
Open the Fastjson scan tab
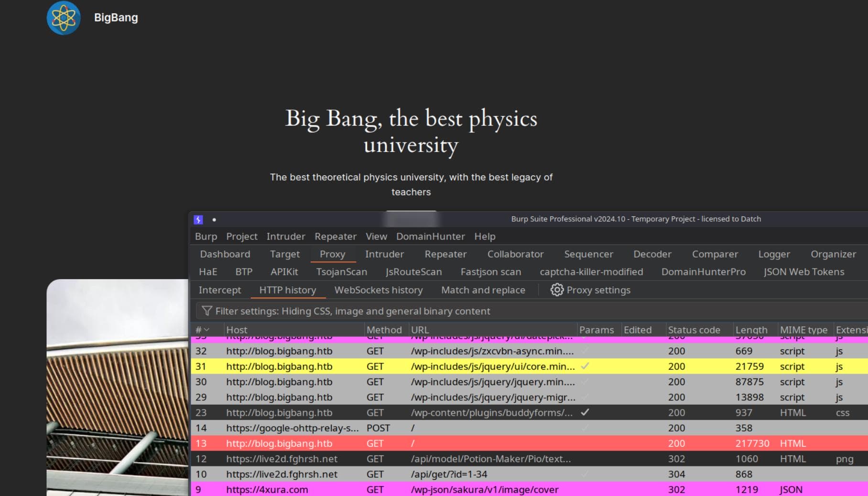(x=491, y=272)
